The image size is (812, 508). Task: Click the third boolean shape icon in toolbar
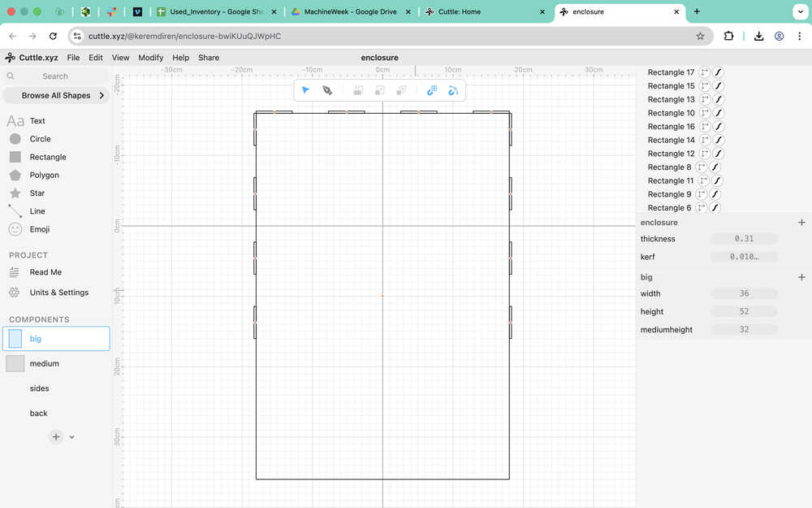401,91
